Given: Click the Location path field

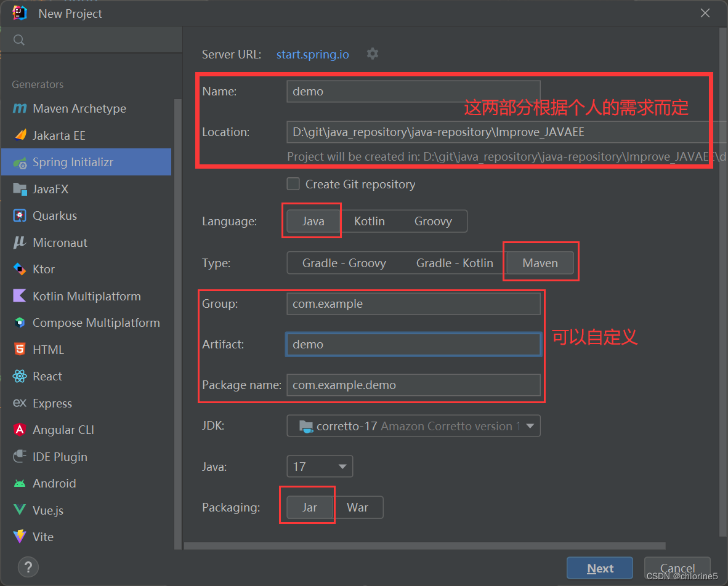Looking at the screenshot, I should (x=506, y=132).
